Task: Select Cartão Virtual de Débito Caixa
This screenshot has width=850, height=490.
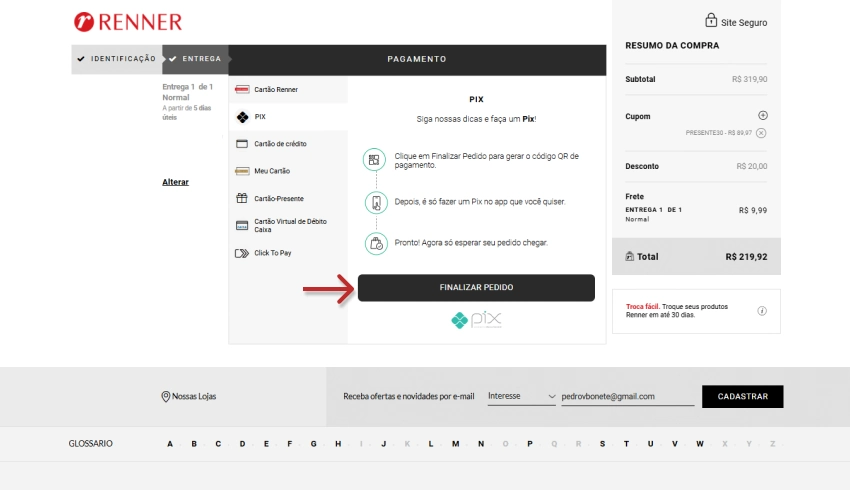Action: click(288, 225)
